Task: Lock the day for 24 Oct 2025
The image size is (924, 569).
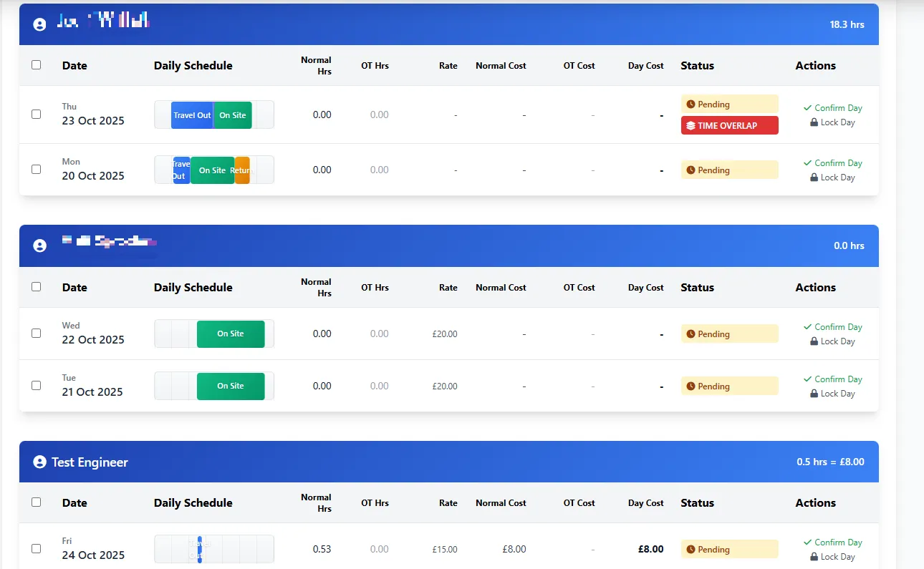Action: click(832, 557)
